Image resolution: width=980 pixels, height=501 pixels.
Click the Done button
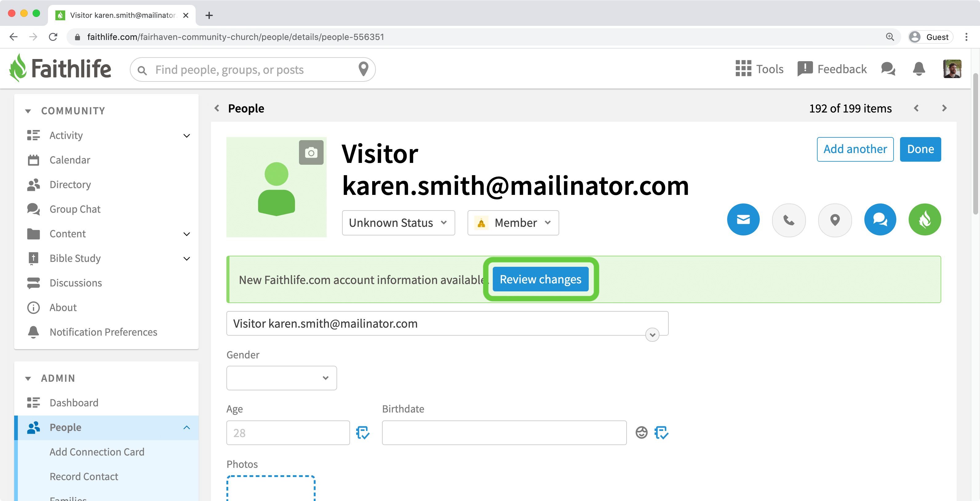(x=920, y=149)
